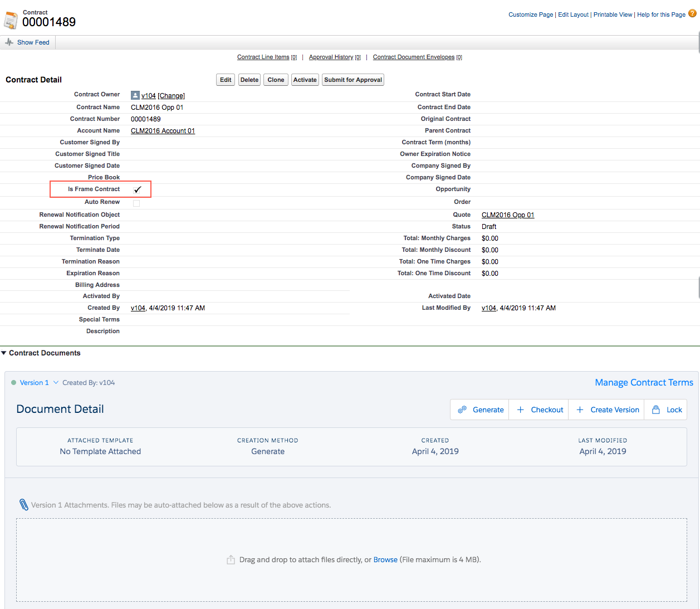This screenshot has width=700, height=609.
Task: Click the Show Feed link
Action: [x=33, y=42]
